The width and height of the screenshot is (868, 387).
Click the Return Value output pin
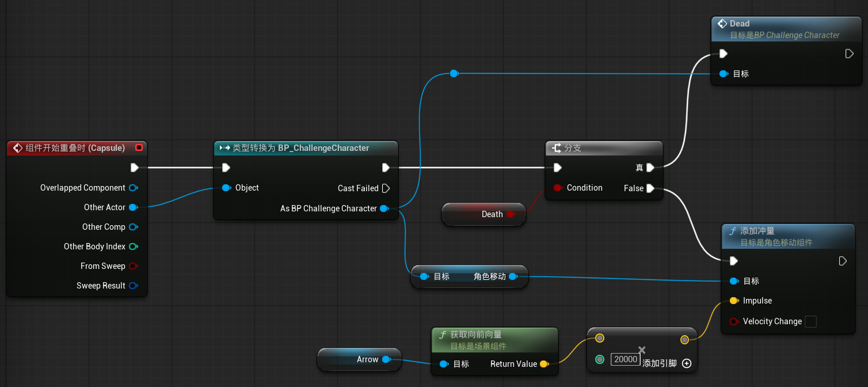point(543,364)
